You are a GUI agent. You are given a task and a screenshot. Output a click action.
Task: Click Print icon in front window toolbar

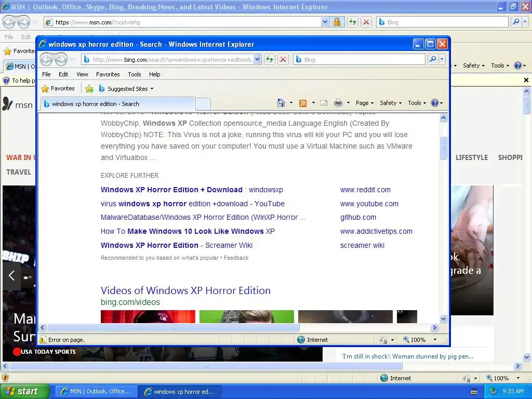tap(338, 103)
